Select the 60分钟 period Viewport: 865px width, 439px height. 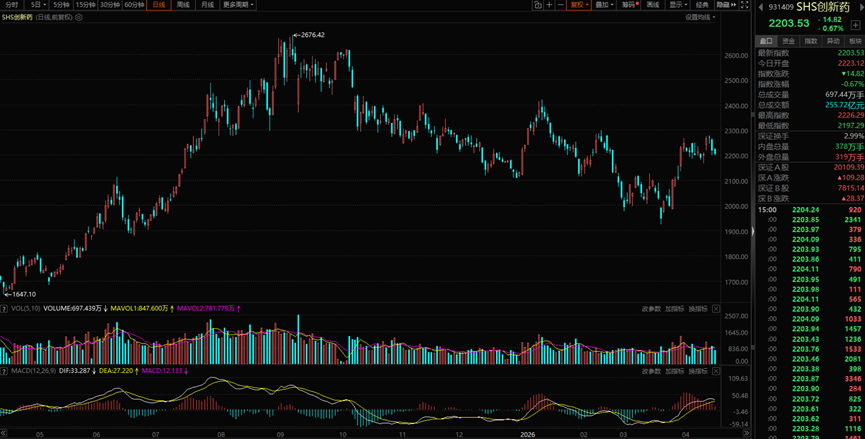132,5
